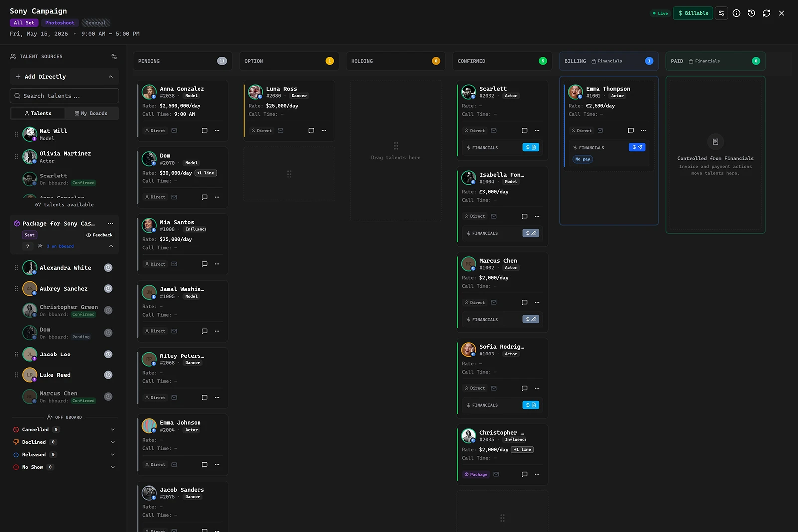Image resolution: width=798 pixels, height=532 pixels.
Task: Open the comment icon on Mia Santos card
Action: (x=204, y=264)
